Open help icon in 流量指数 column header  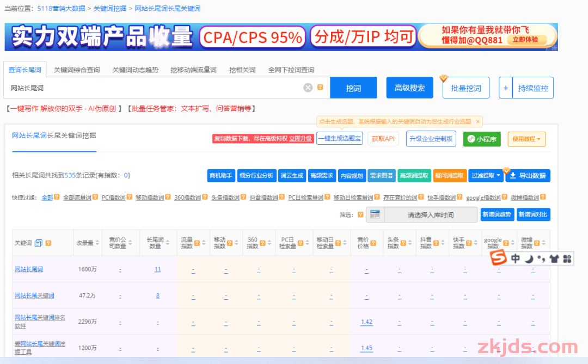point(197,243)
